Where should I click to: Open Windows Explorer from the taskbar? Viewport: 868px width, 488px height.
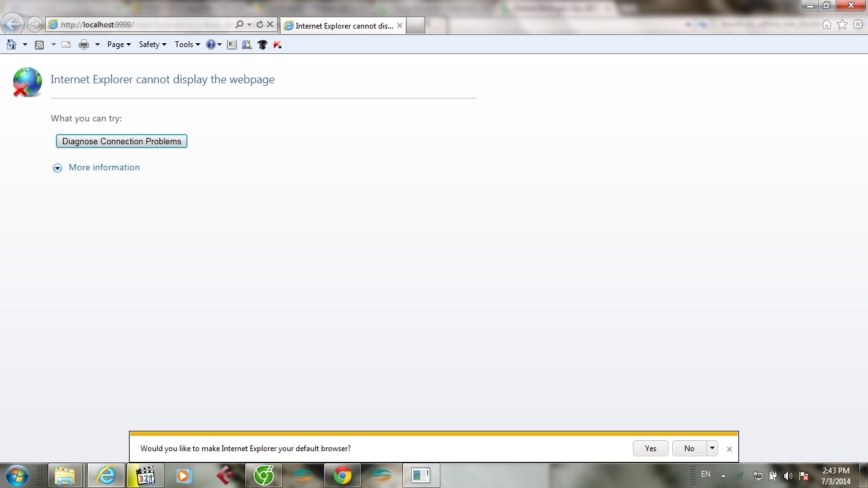pos(65,475)
